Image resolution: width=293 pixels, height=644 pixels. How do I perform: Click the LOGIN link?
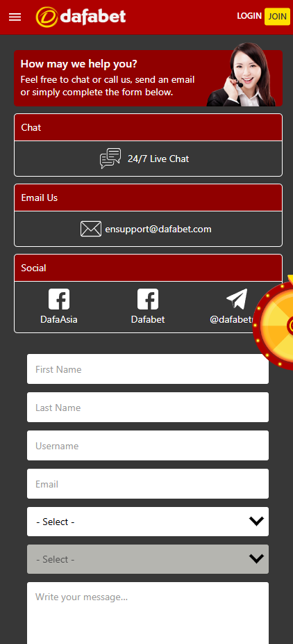(x=249, y=16)
